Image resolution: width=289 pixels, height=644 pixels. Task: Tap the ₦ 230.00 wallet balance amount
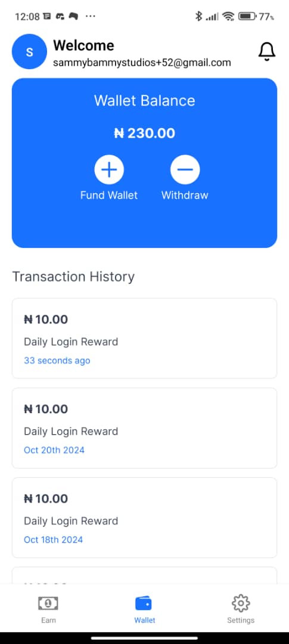(x=144, y=133)
